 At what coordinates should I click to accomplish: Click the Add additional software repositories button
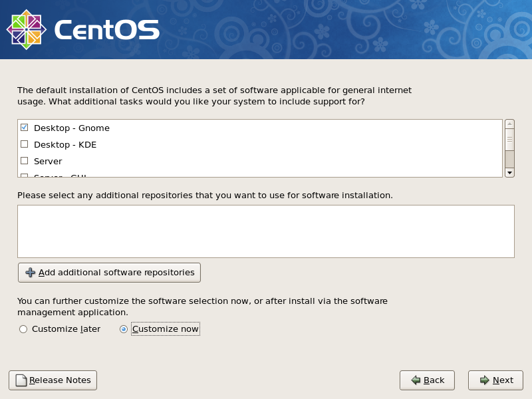click(109, 273)
